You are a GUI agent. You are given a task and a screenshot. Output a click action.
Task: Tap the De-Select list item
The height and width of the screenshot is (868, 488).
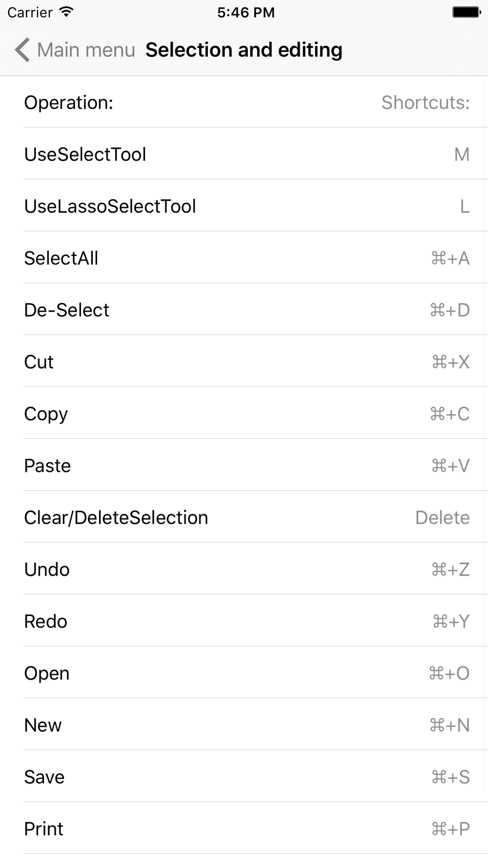point(244,309)
